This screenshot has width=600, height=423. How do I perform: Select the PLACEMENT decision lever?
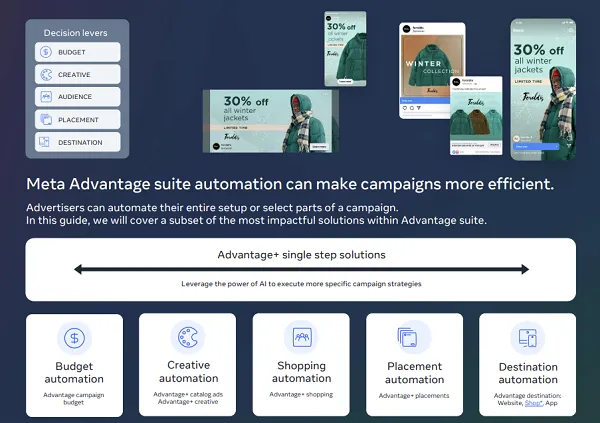pos(78,119)
